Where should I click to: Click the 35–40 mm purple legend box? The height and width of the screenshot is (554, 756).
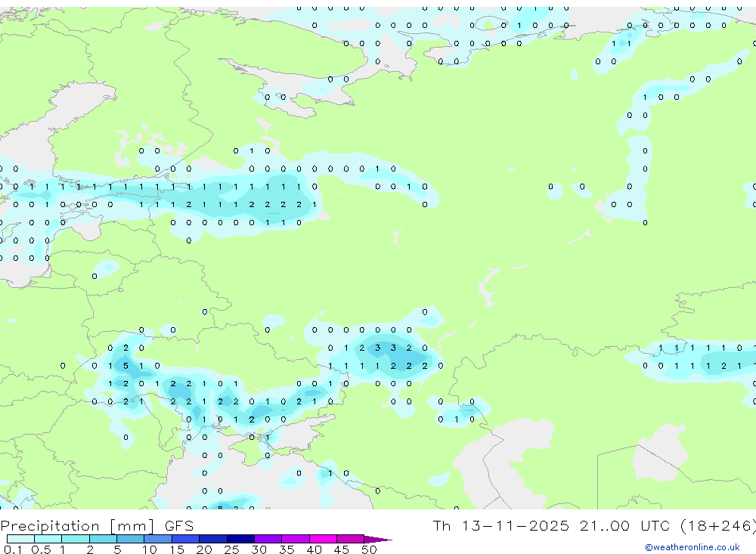296,539
